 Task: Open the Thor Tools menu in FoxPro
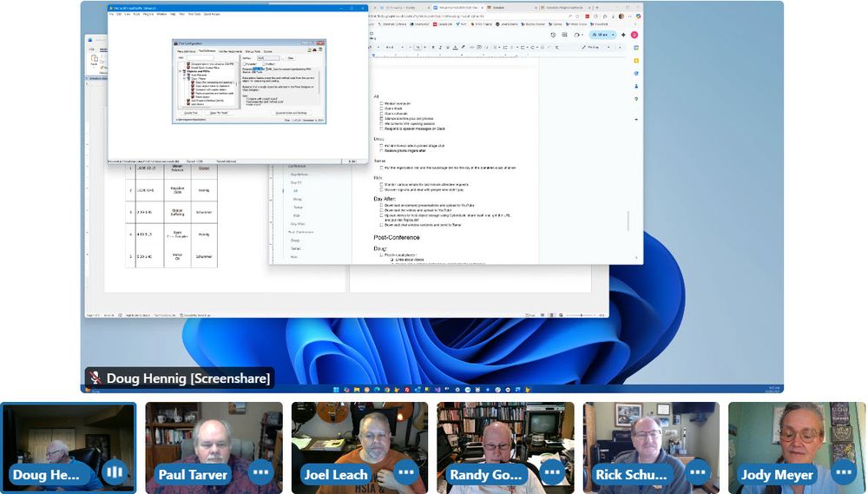point(194,14)
